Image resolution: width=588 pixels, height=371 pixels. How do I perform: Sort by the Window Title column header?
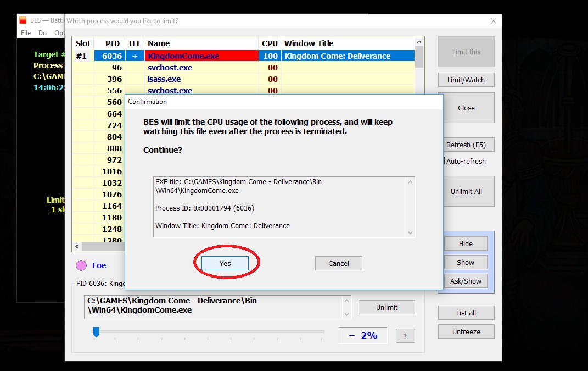(348, 43)
